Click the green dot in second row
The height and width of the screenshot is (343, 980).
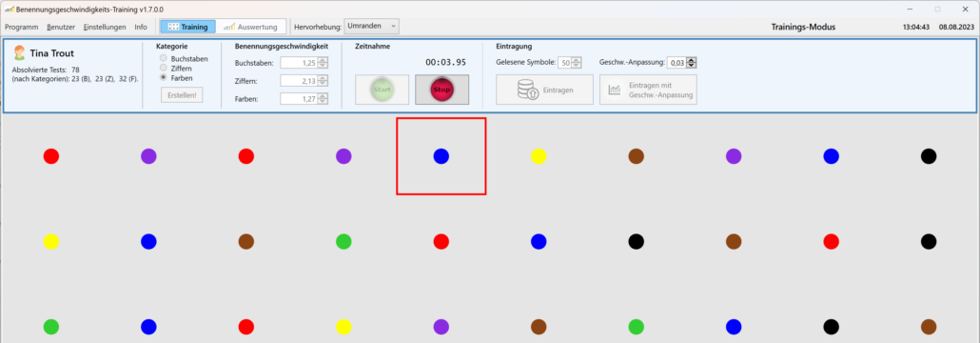[343, 241]
